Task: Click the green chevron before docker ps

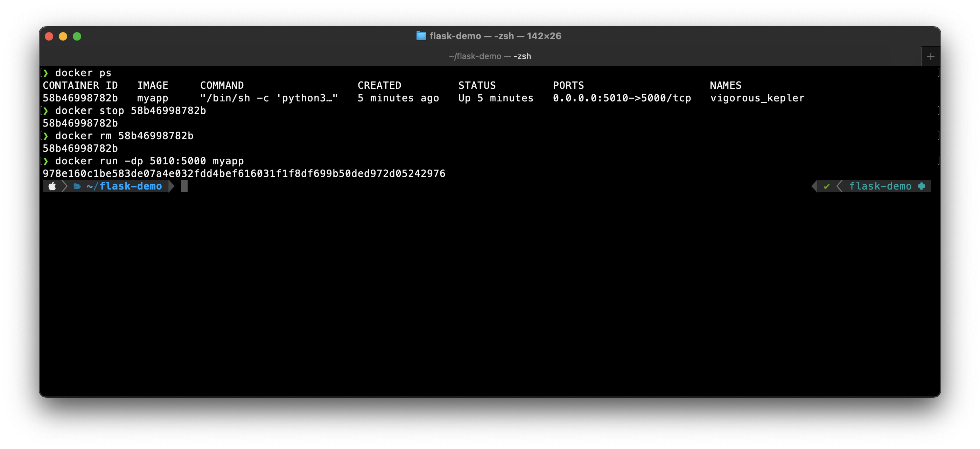Action: (x=45, y=73)
